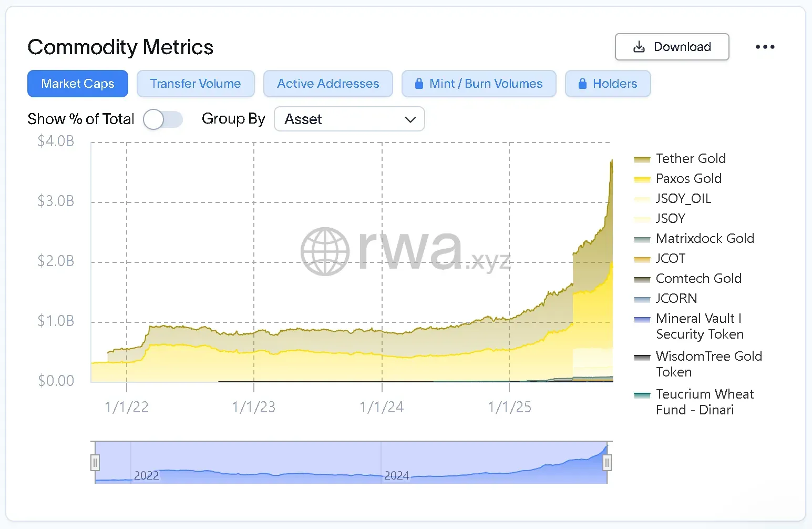Open the Group By Asset dropdown
812x529 pixels.
point(349,119)
